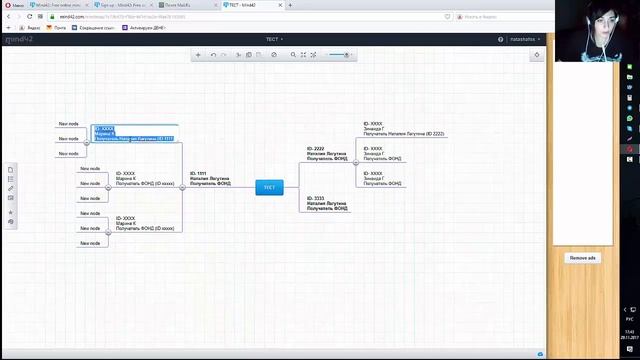Viewport: 640px width, 360px height.
Task: Click the chat bubble icon at bottom-right of canvas
Action: pos(540,354)
